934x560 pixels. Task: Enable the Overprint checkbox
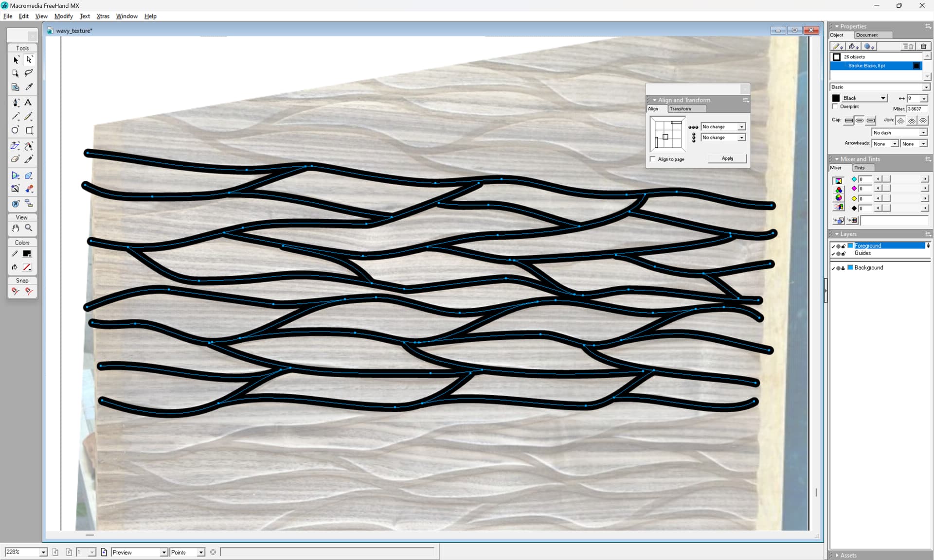pyautogui.click(x=835, y=106)
